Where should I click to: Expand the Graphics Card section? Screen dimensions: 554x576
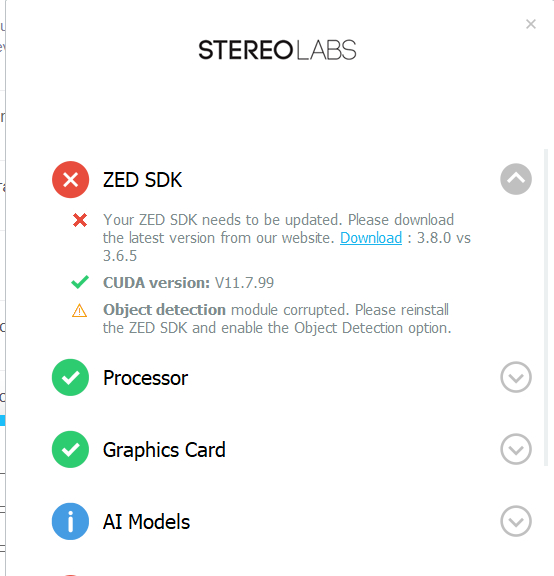[516, 449]
